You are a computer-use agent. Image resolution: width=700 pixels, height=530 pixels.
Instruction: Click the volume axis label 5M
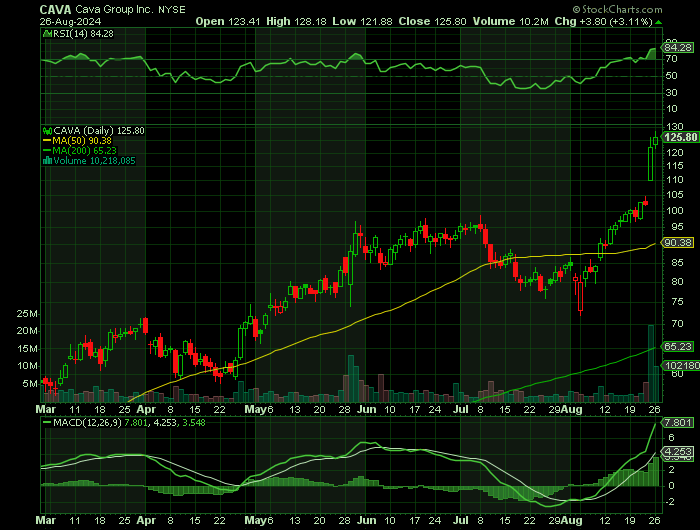pos(30,384)
